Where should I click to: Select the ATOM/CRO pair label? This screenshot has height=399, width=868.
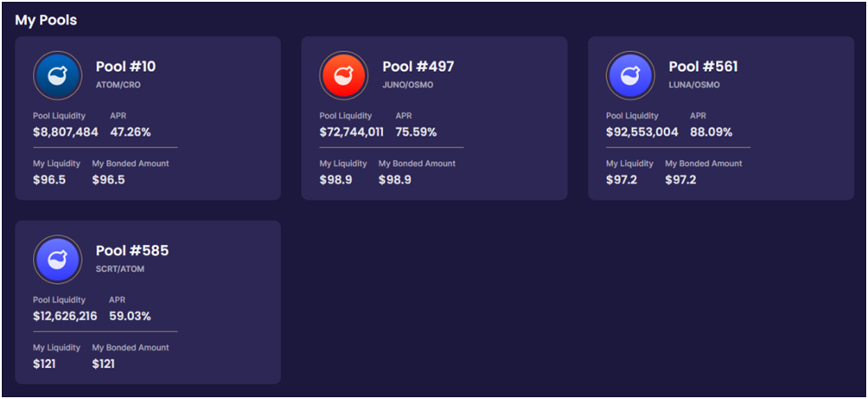tap(118, 86)
